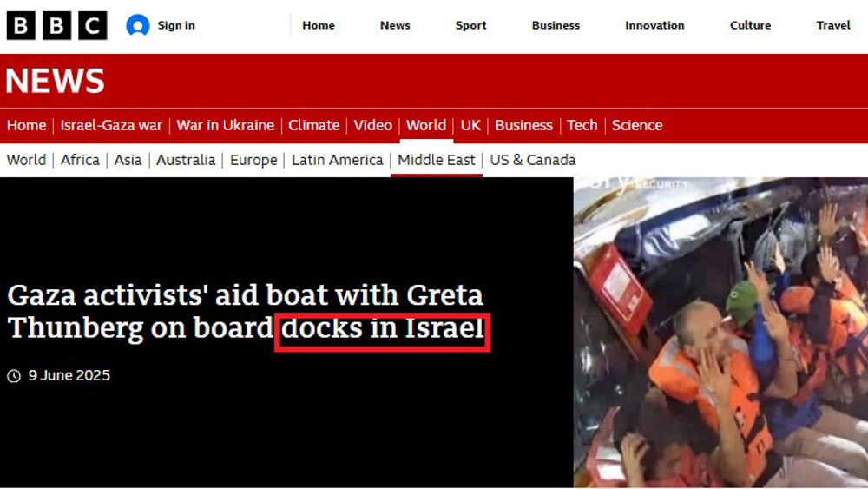Switch to the War in Ukraine tab
The width and height of the screenshot is (868, 489).
pos(226,125)
